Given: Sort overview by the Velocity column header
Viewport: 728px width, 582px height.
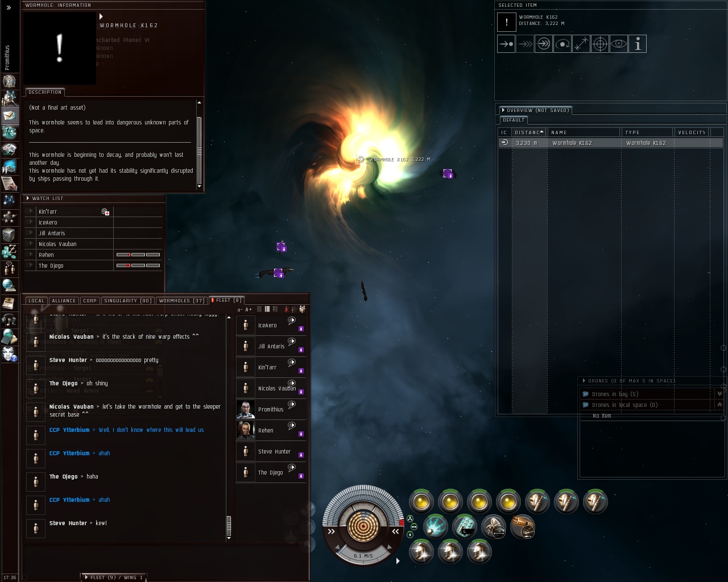Looking at the screenshot, I should click(692, 132).
